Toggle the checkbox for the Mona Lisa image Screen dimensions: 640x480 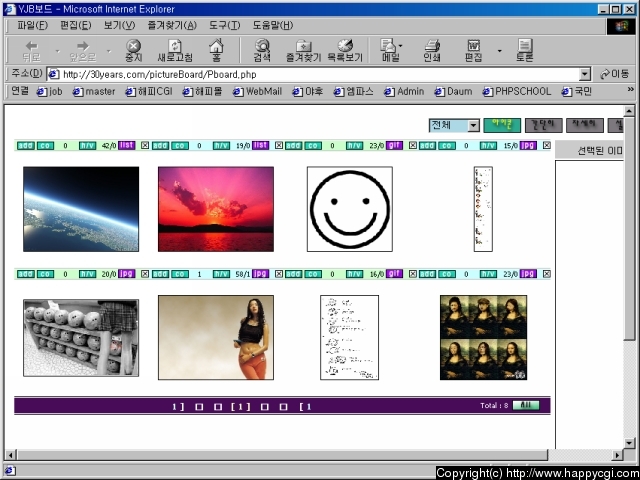pyautogui.click(x=547, y=273)
